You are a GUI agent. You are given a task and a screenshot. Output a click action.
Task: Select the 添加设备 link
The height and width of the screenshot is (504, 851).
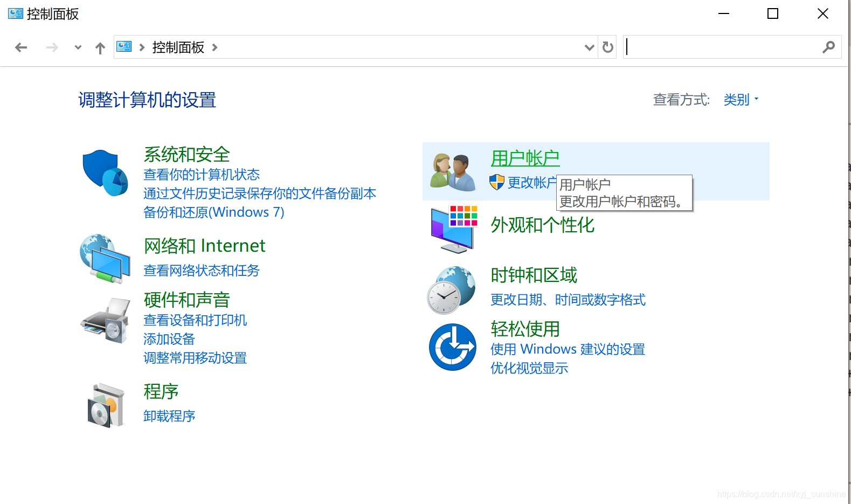[169, 339]
